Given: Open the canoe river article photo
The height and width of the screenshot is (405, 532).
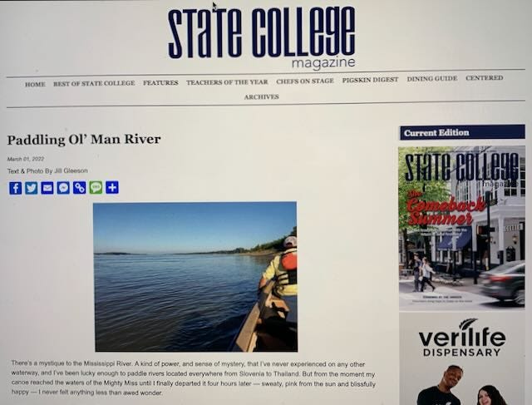Looking at the screenshot, I should coord(195,277).
